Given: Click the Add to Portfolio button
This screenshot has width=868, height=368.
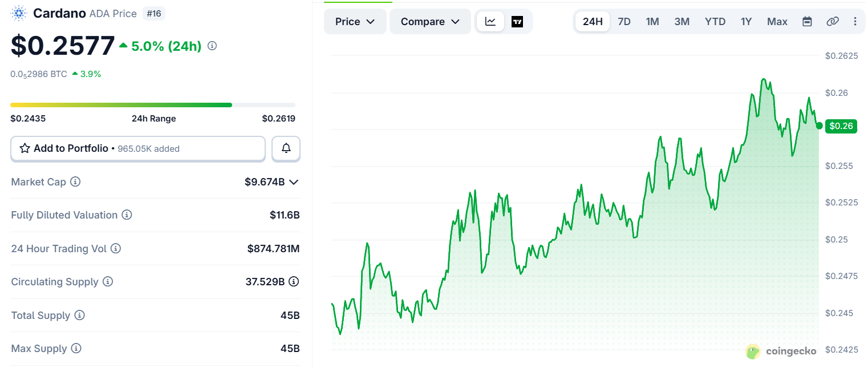Looking at the screenshot, I should click(x=138, y=148).
